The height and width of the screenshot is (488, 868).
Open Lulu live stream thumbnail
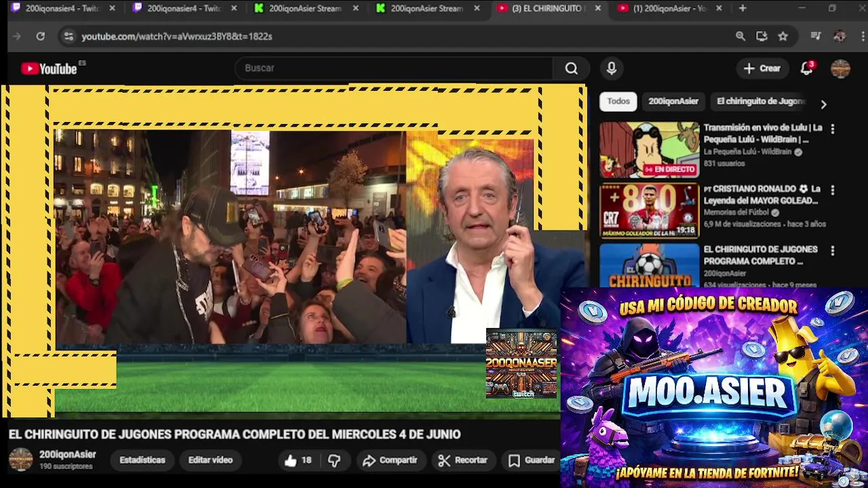pos(649,150)
